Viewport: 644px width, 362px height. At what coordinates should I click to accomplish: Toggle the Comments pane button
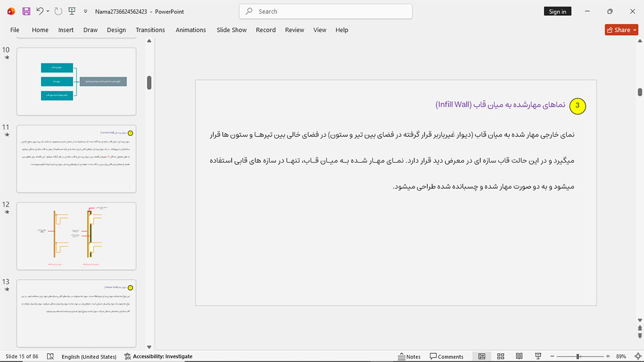click(x=446, y=356)
